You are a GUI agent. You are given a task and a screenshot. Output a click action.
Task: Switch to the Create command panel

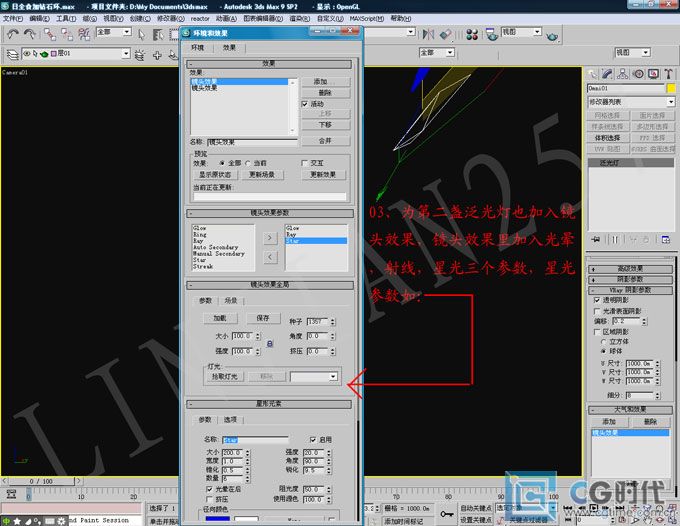click(x=592, y=74)
